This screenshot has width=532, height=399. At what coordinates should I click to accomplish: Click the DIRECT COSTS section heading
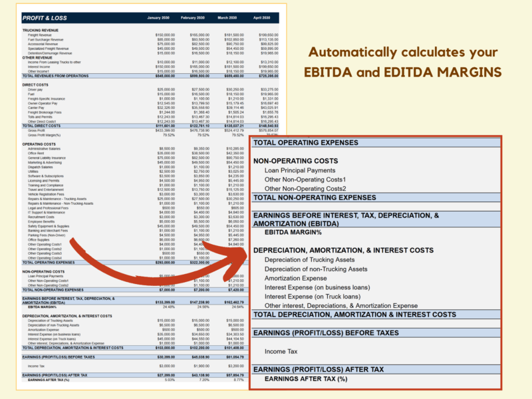click(35, 85)
